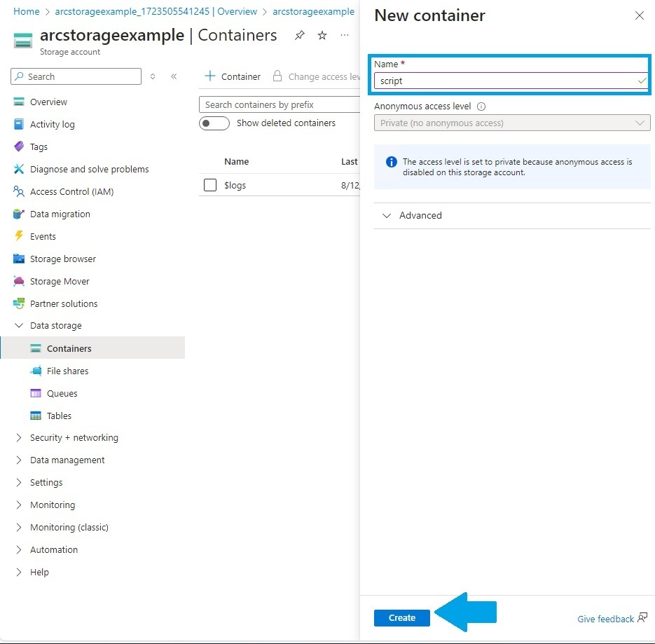This screenshot has width=655, height=644.
Task: Open the more options ellipsis in header
Action: [x=345, y=35]
